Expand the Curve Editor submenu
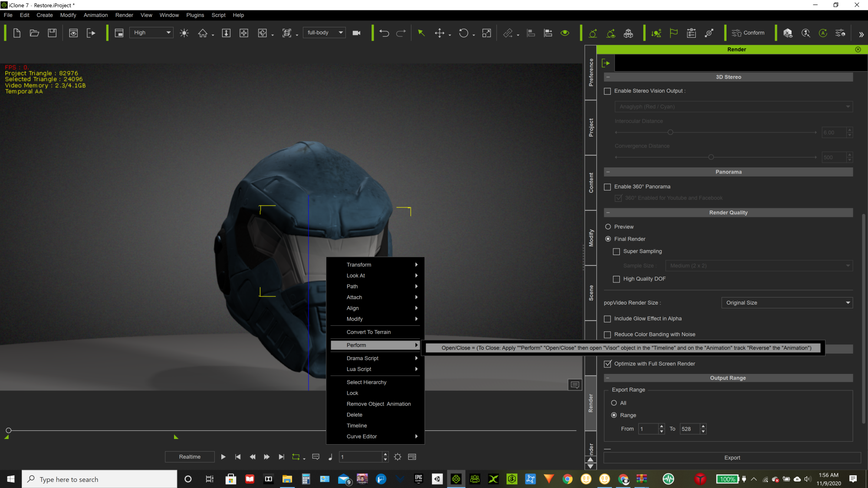The height and width of the screenshot is (488, 868). 375,436
